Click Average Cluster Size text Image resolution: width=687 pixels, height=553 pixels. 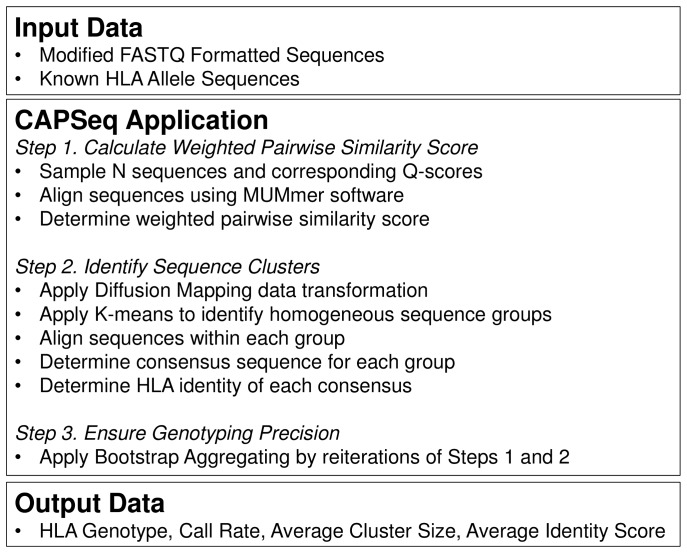[x=365, y=531]
